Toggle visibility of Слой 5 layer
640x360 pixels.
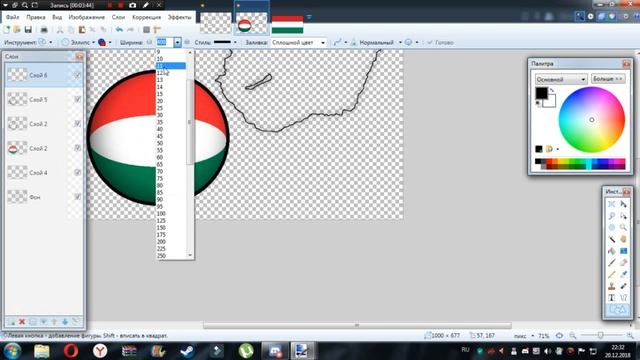[78, 100]
